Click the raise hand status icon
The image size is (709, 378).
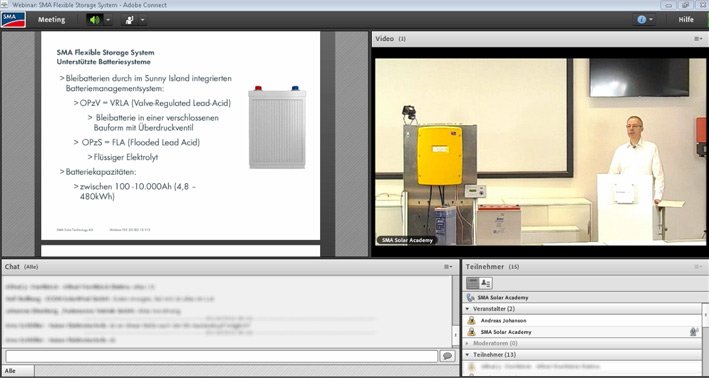click(129, 20)
